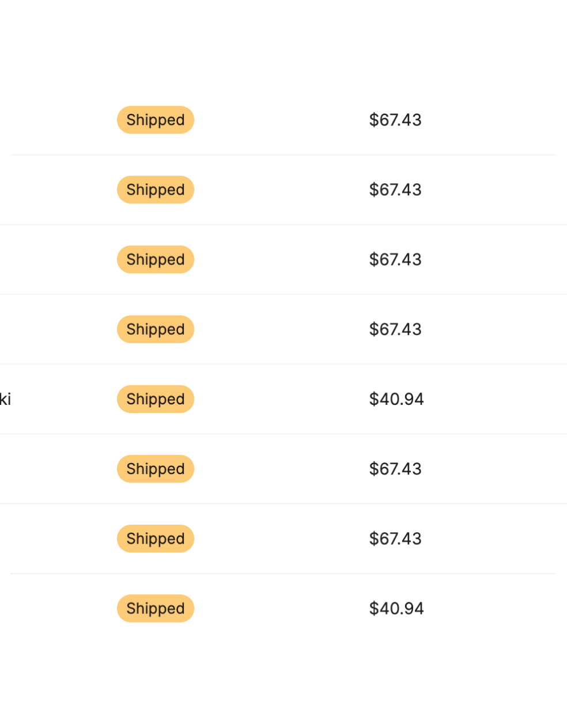Viewport: 567px width, 728px height.
Task: Click the $67.43 amount in the first row
Action: pyautogui.click(x=395, y=120)
